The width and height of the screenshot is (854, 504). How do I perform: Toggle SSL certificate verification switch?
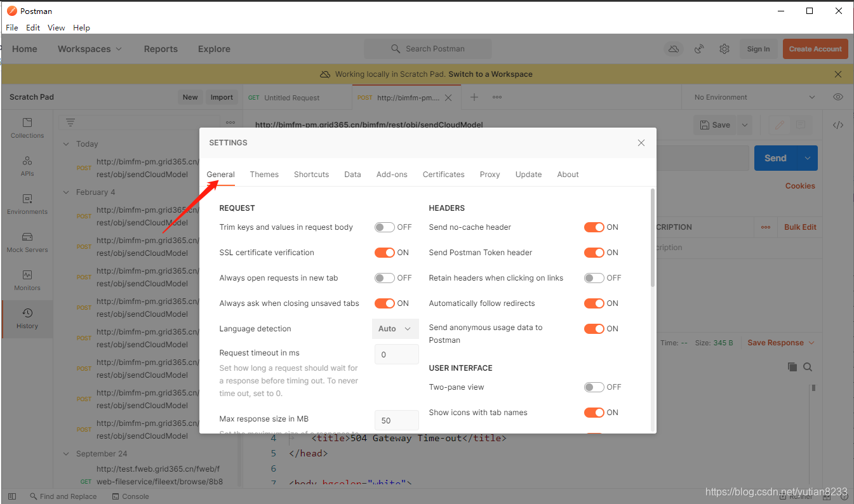click(384, 253)
